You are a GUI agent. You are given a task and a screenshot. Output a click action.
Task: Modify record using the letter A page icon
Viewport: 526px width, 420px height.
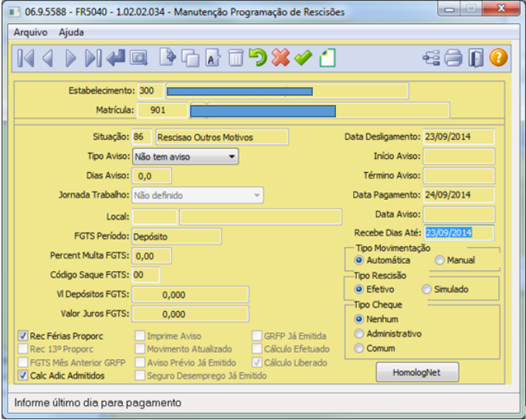213,58
